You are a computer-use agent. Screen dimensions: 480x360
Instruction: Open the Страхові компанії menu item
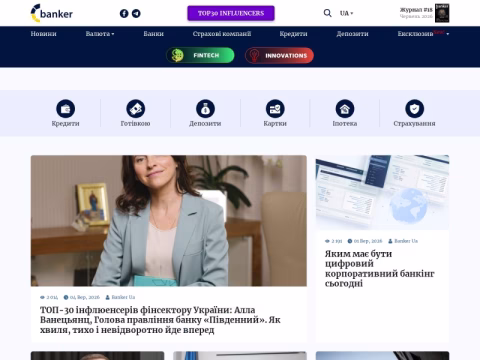pos(222,34)
